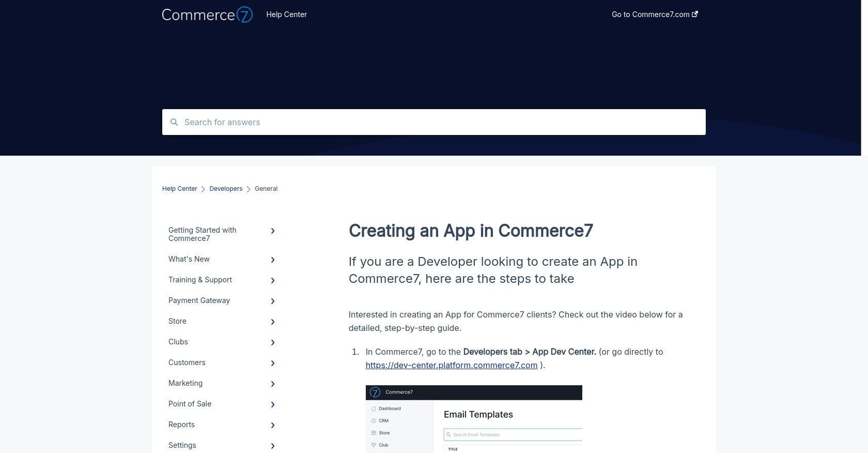Open Customers sidebar item
The height and width of the screenshot is (453, 868).
click(187, 363)
